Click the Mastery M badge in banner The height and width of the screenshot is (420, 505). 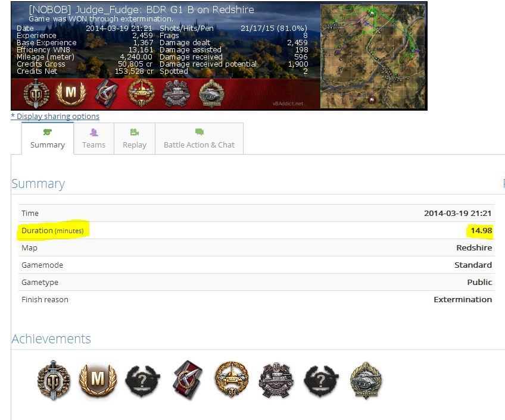click(x=71, y=93)
